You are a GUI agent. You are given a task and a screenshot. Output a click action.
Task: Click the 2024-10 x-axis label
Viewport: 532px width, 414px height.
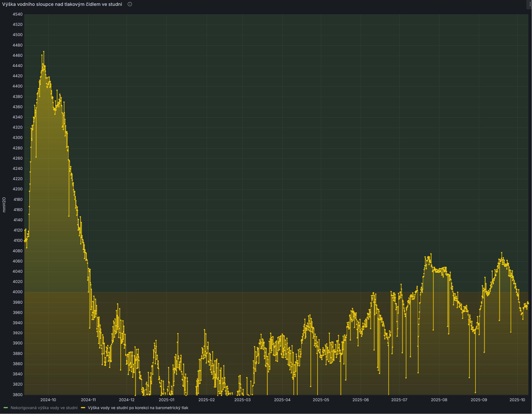click(x=48, y=400)
